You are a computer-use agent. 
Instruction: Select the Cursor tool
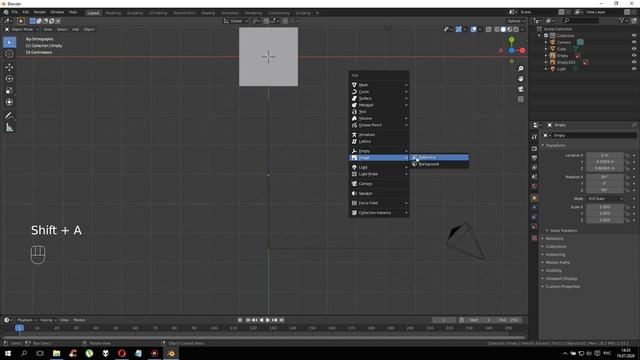[9, 54]
